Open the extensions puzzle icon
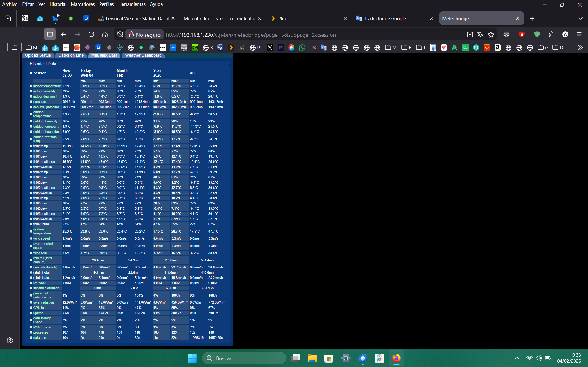 [552, 35]
